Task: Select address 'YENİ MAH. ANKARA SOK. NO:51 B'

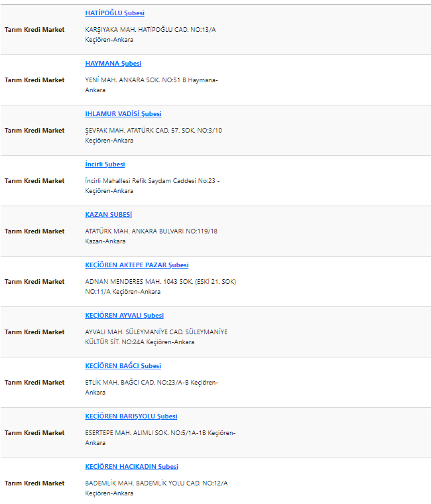Action: (136, 80)
